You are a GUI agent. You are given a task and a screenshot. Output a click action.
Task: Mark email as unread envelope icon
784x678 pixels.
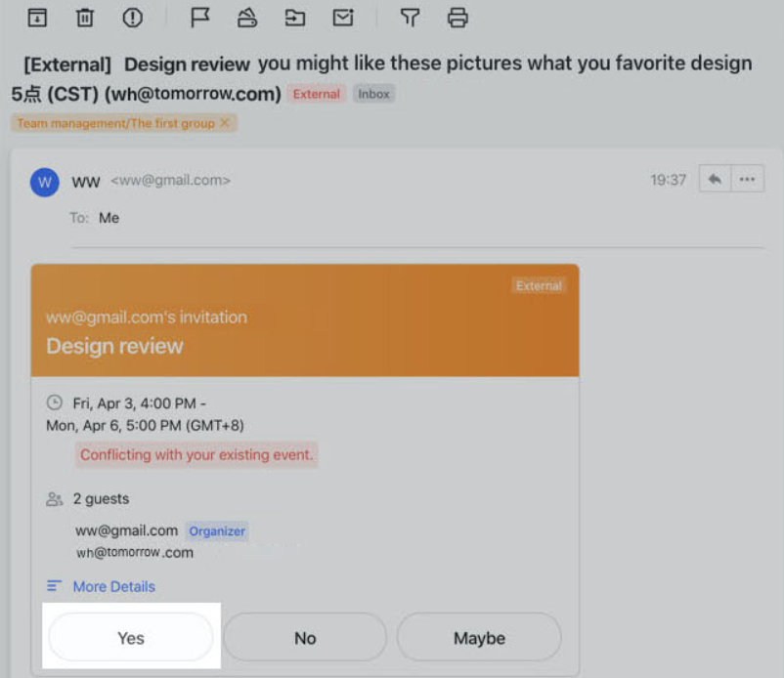[x=343, y=18]
